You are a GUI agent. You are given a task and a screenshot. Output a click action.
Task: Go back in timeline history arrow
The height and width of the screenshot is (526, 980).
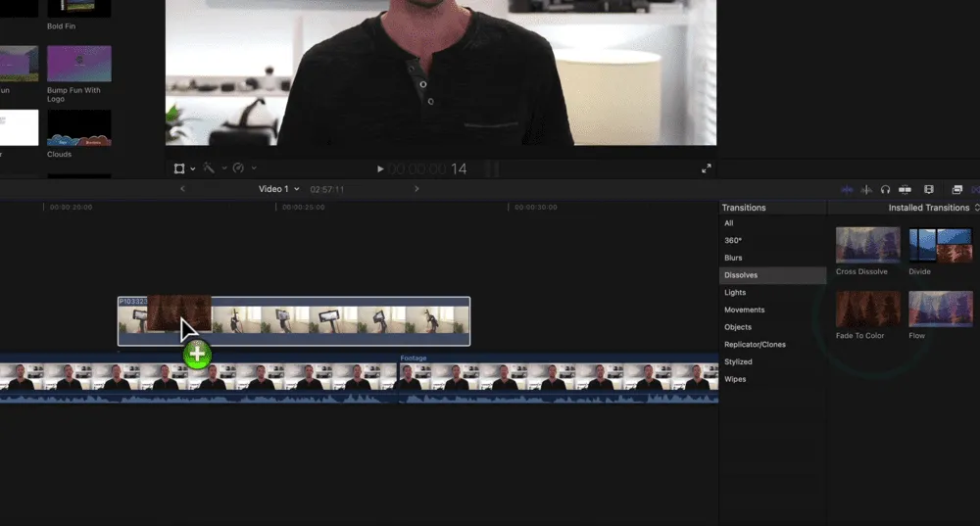(x=182, y=189)
